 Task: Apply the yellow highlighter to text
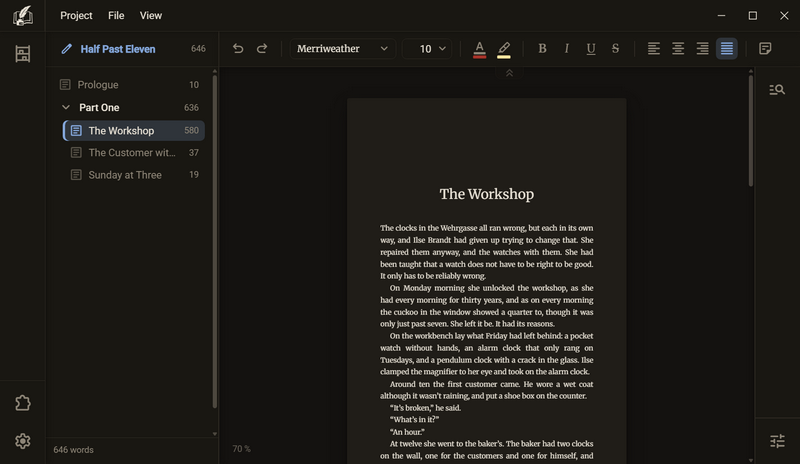coord(504,49)
